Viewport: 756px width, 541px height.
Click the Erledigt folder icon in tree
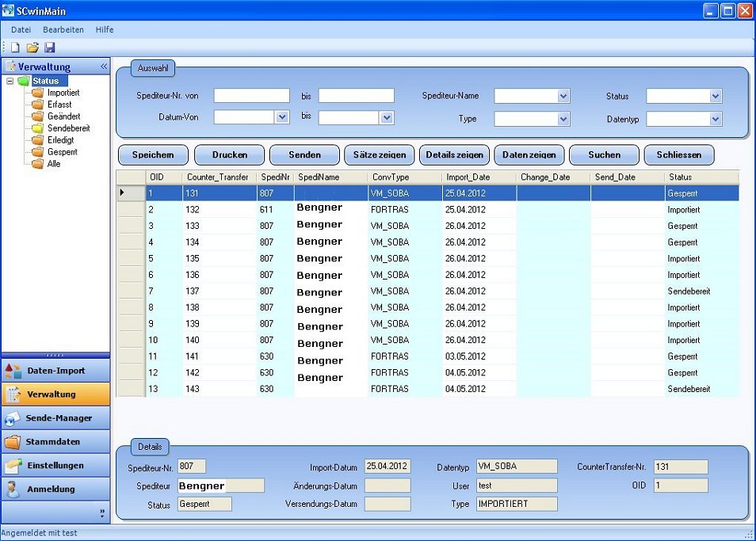pos(37,140)
